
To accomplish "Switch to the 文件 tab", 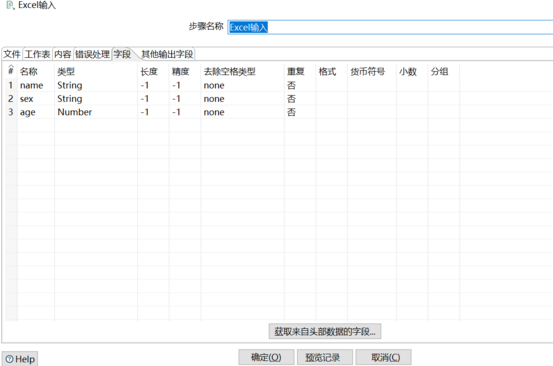I will tap(12, 54).
